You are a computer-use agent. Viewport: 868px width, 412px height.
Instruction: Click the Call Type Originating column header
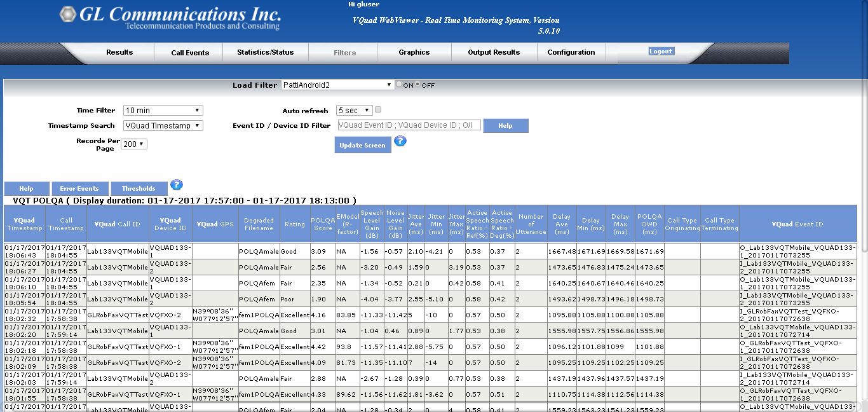pos(682,224)
